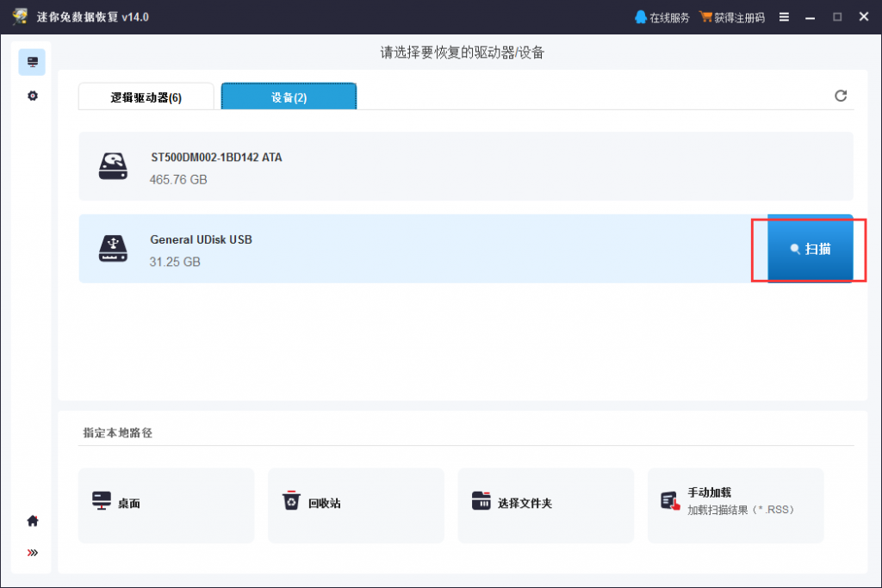Click the magnifier icon on scan button

(795, 249)
